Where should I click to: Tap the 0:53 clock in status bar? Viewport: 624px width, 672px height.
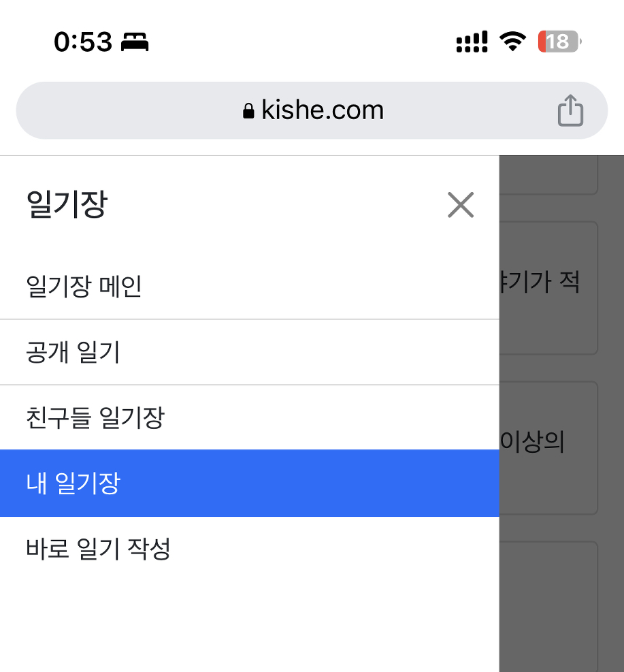pos(83,42)
